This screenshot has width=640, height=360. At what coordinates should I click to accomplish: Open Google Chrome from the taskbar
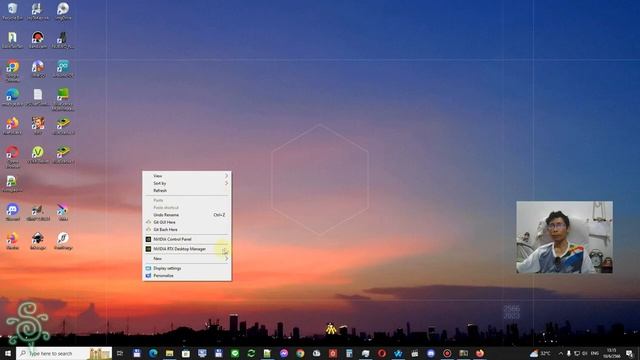[300, 353]
